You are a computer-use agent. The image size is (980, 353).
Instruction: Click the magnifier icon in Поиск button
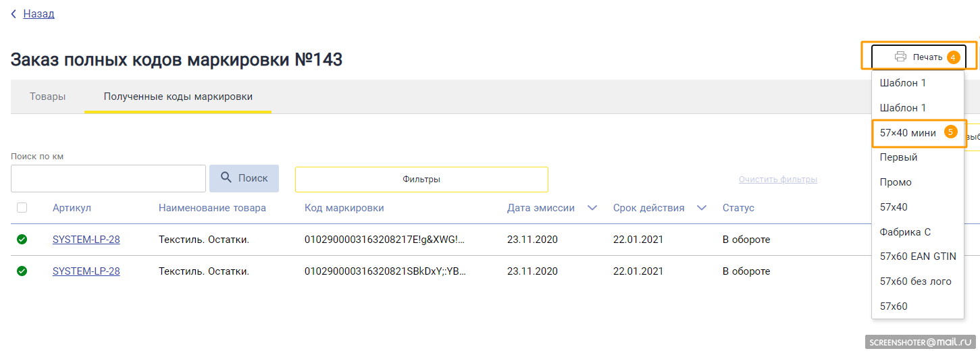coord(227,178)
